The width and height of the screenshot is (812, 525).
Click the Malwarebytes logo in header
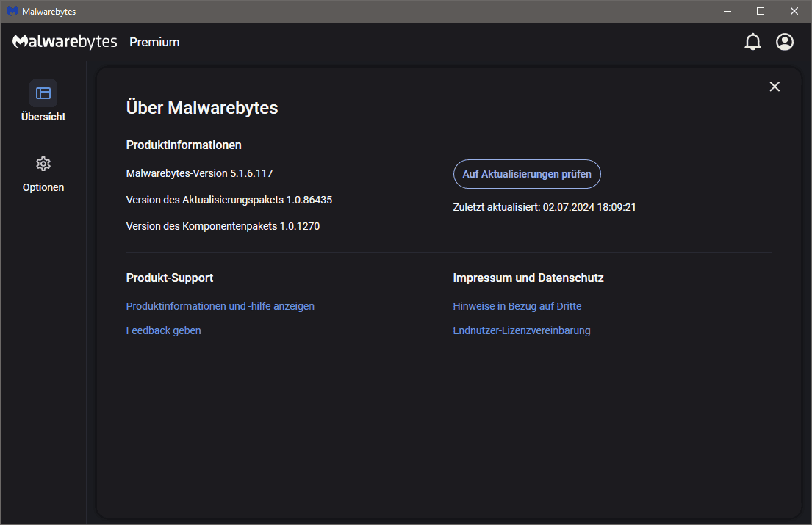click(65, 41)
